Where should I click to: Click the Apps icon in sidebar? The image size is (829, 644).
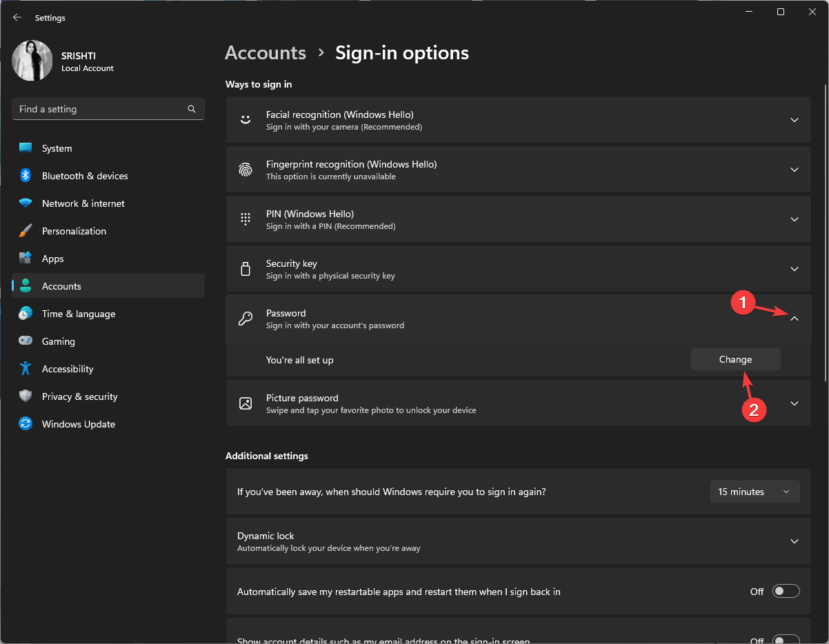click(x=26, y=259)
